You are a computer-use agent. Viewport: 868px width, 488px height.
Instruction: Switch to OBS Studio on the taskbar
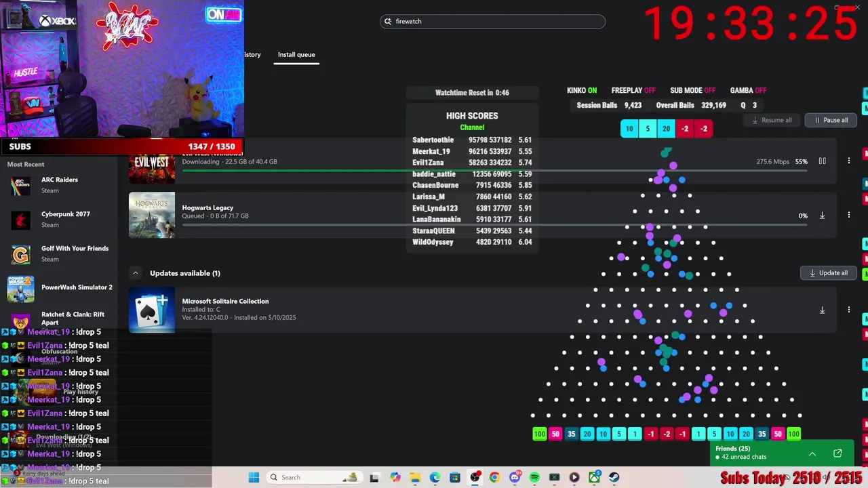pyautogui.click(x=475, y=477)
